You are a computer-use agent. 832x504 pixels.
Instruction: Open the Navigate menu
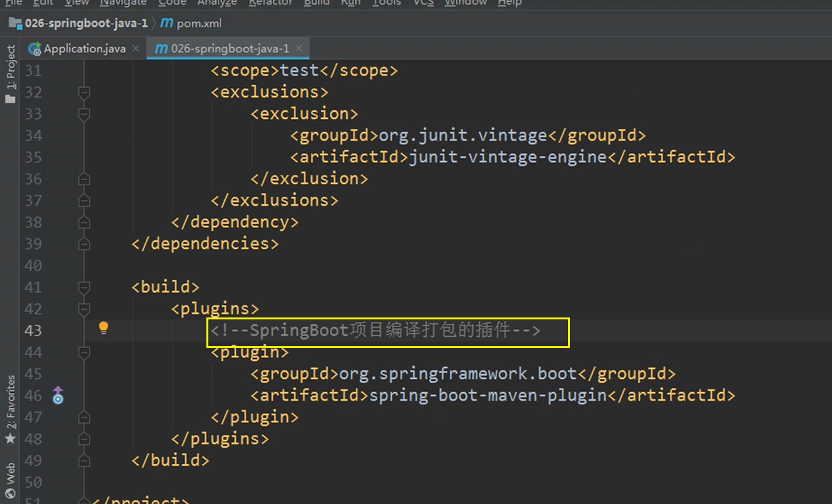click(x=123, y=3)
